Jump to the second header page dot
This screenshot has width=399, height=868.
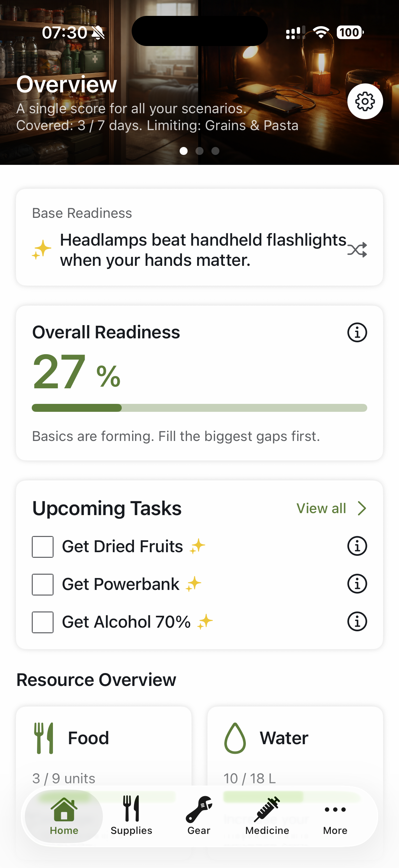pyautogui.click(x=199, y=151)
